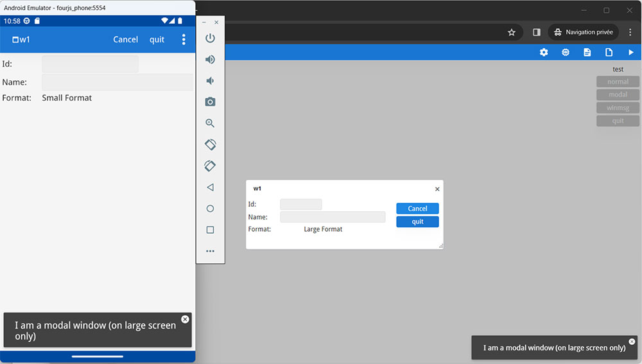The image size is (642, 364).
Task: Tap the emulator Home circle button
Action: 210,209
